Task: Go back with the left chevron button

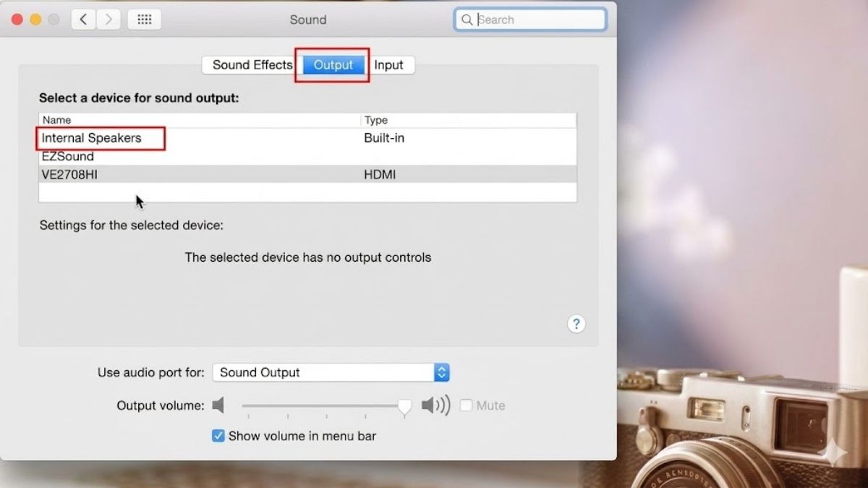Action: pos(83,20)
